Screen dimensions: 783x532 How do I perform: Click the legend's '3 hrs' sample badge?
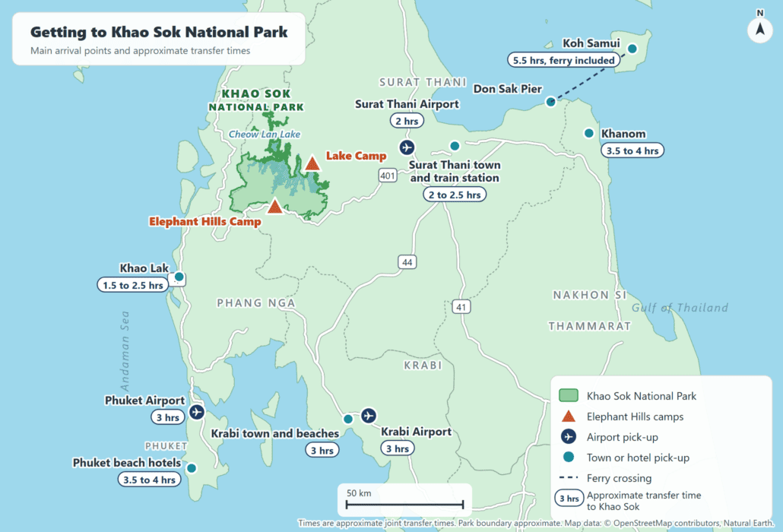[x=569, y=498]
